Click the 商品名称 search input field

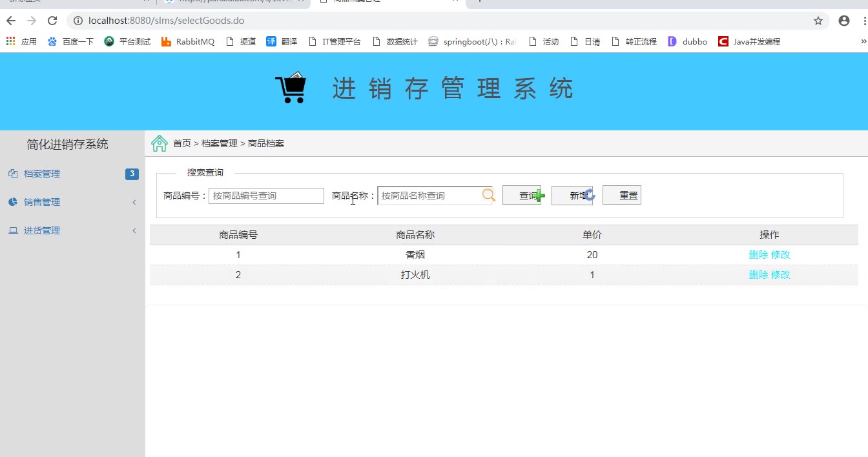click(x=429, y=196)
